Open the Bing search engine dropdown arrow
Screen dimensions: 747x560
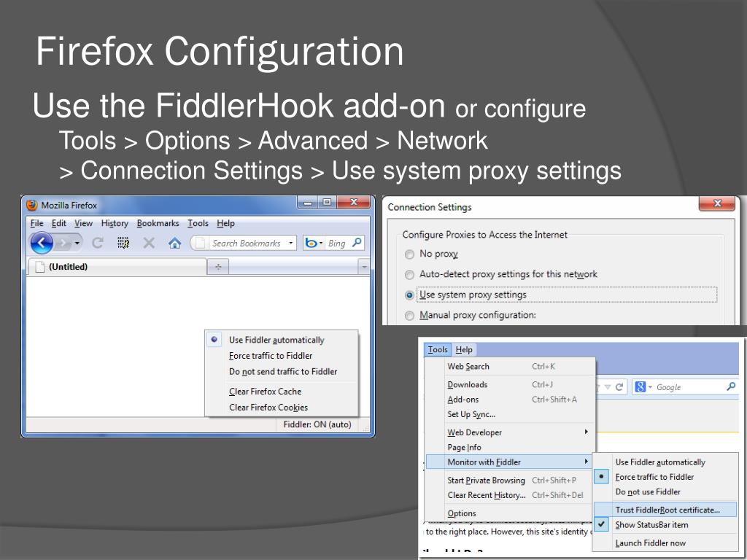coord(321,243)
